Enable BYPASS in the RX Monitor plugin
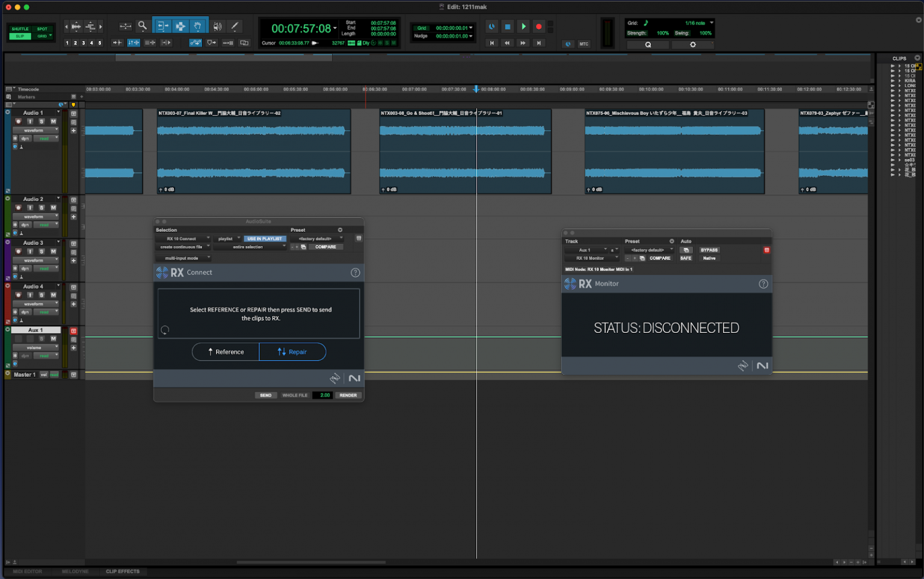 [709, 250]
